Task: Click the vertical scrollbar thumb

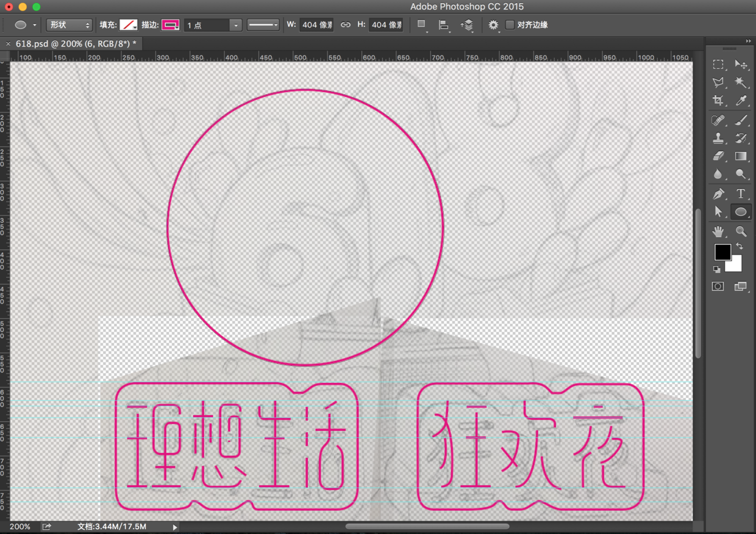Action: [699, 283]
